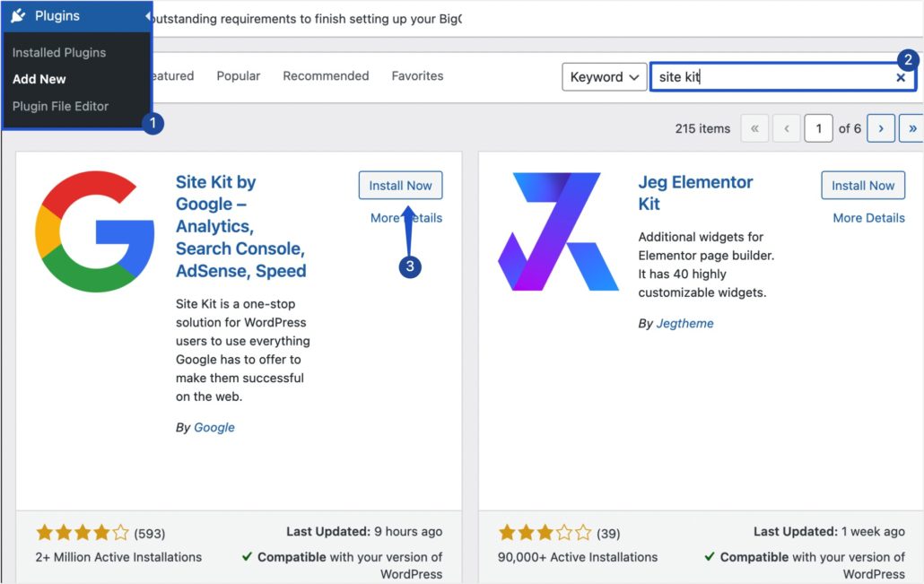Install the Site Kit by Google plugin
The width and height of the screenshot is (924, 584).
pos(400,186)
